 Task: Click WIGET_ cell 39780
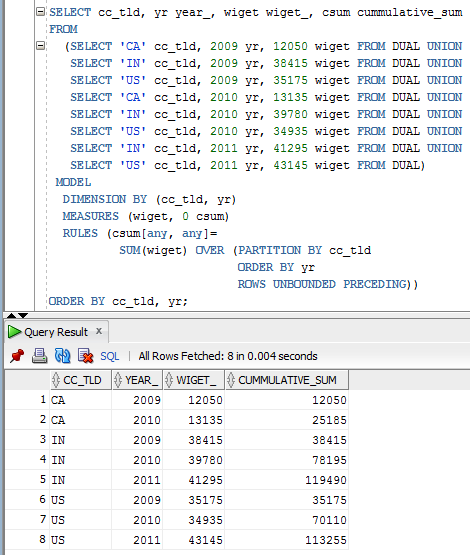tap(194, 460)
